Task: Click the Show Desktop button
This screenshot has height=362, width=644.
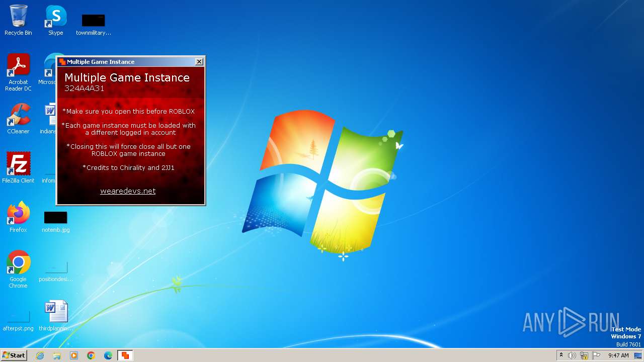Action: [638, 355]
